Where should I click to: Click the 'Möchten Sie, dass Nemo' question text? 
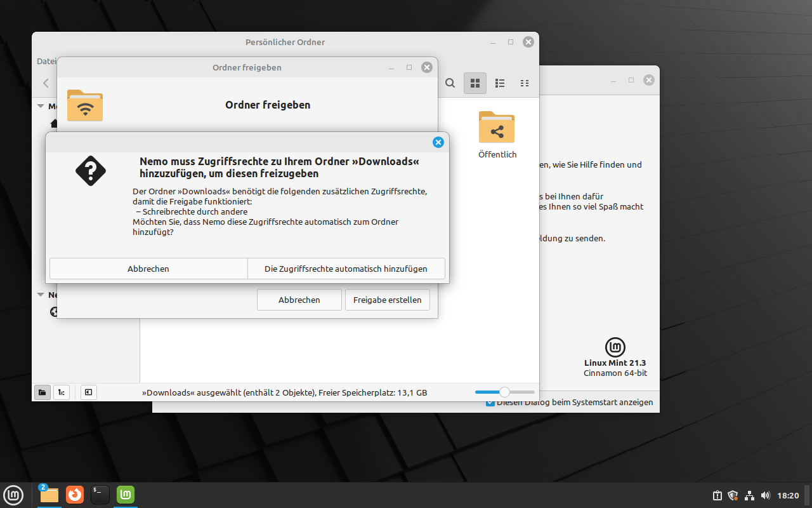click(180, 222)
